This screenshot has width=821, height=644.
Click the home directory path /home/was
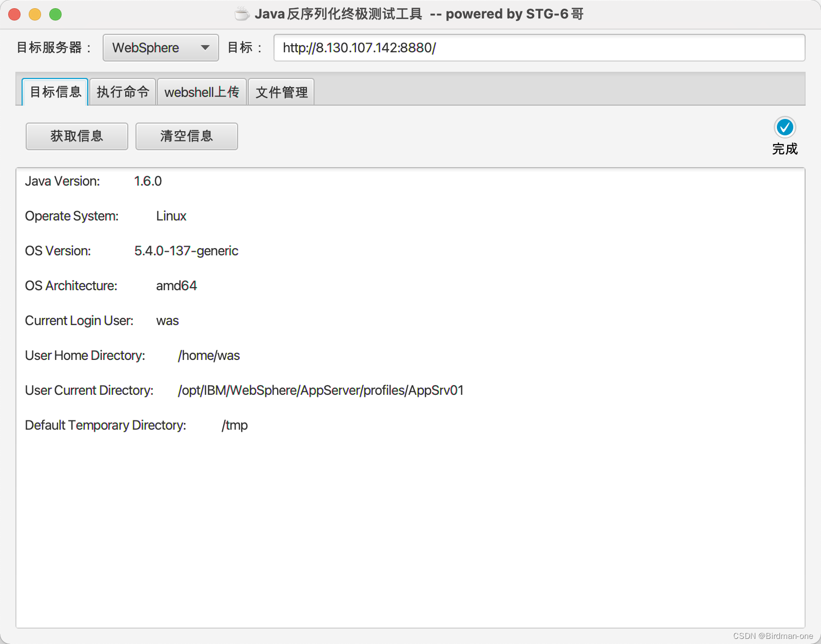(209, 355)
